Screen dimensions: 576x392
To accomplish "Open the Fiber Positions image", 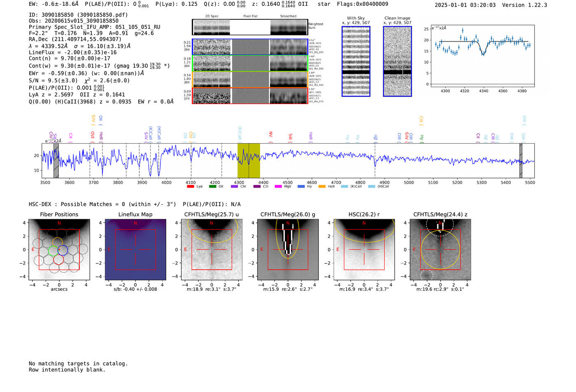I will click(59, 250).
